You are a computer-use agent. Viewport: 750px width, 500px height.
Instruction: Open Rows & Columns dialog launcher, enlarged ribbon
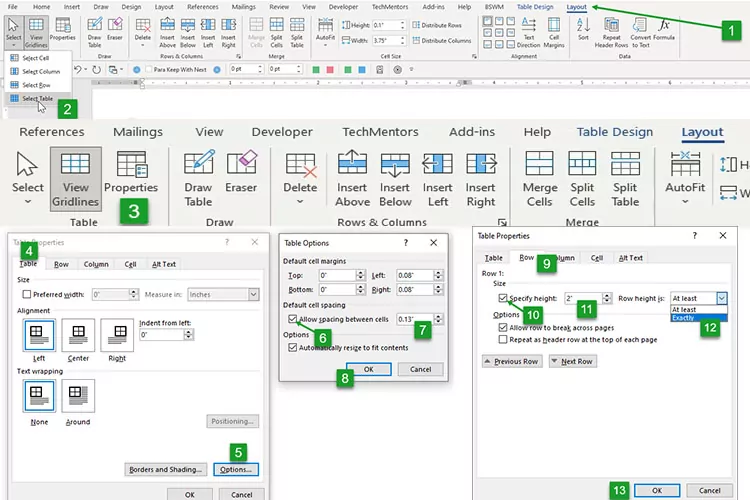tap(502, 222)
